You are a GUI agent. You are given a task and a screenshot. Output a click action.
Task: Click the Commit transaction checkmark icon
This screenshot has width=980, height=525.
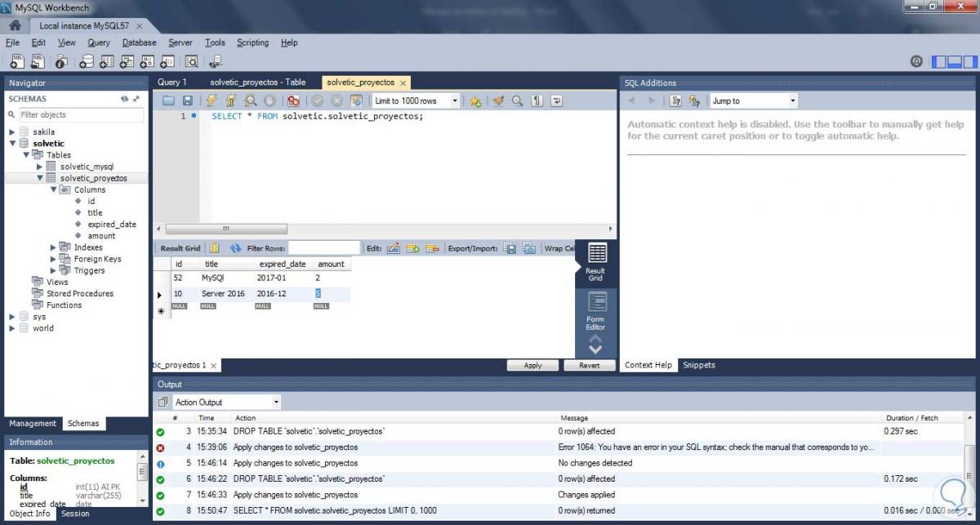(317, 101)
